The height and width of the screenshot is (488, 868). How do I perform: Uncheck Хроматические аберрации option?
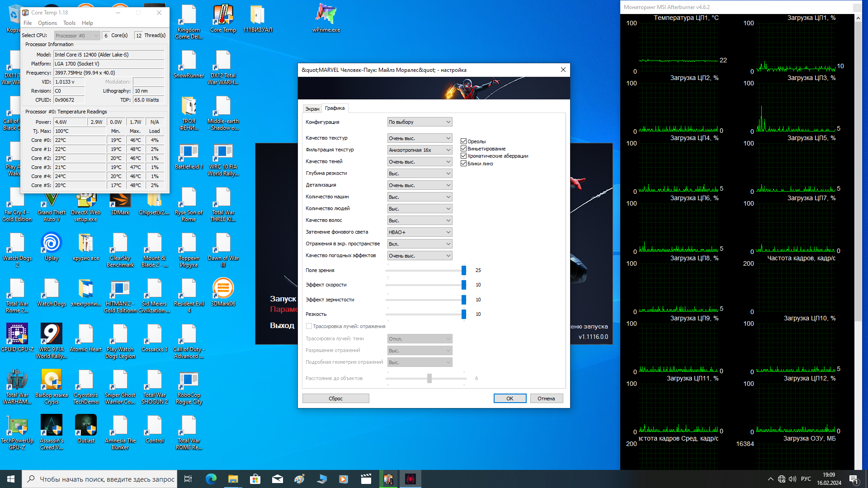pos(463,156)
